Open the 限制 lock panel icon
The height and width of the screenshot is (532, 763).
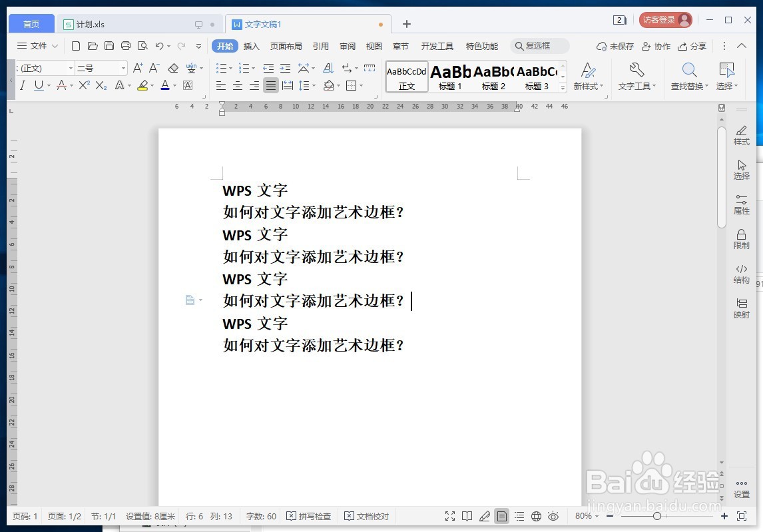click(741, 239)
